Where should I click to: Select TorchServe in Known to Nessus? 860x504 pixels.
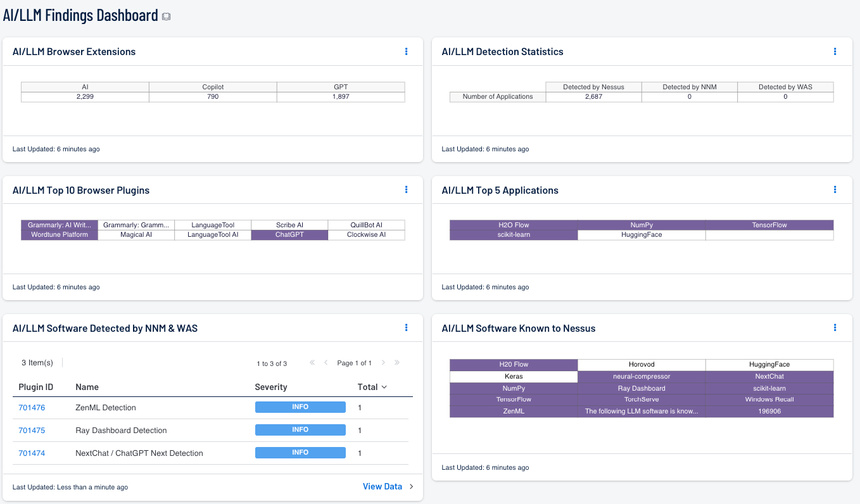642,400
